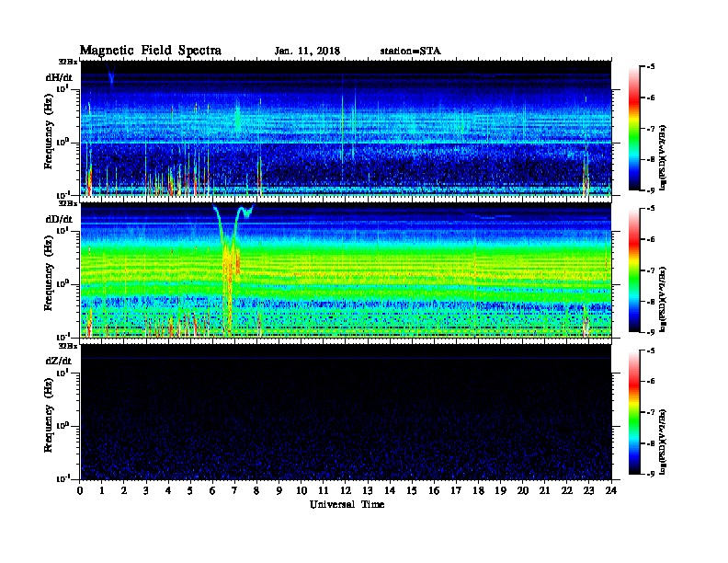Click hour 14 tick label on time axis
This screenshot has width=728, height=563.
390,491
